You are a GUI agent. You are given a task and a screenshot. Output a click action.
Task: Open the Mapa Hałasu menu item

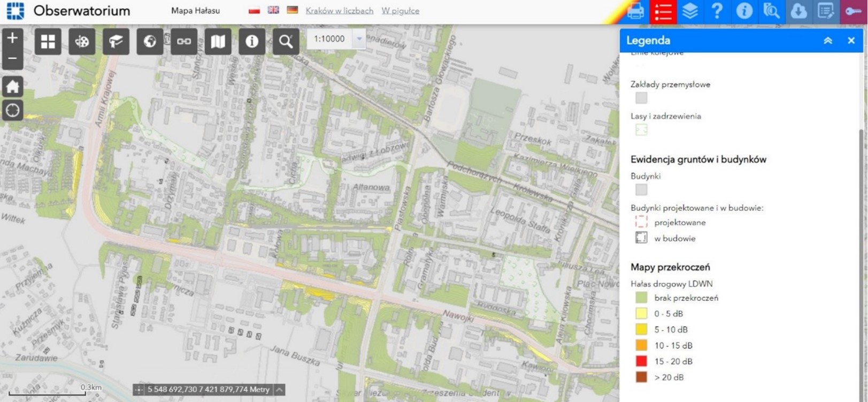pos(195,11)
